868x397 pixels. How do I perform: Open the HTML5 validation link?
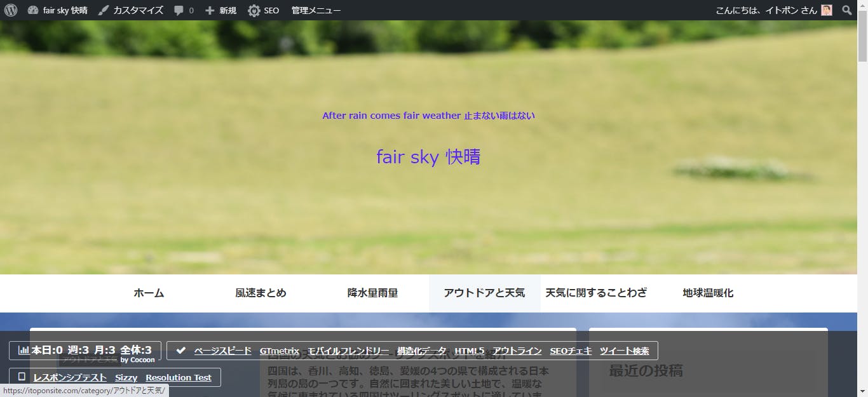pyautogui.click(x=470, y=351)
